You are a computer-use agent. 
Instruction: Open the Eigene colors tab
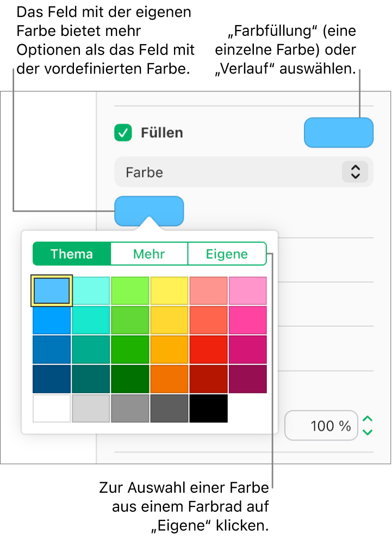tap(227, 254)
